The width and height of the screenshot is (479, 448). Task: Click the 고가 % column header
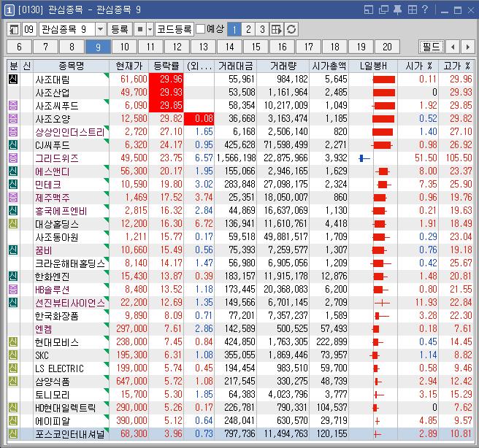click(x=456, y=66)
